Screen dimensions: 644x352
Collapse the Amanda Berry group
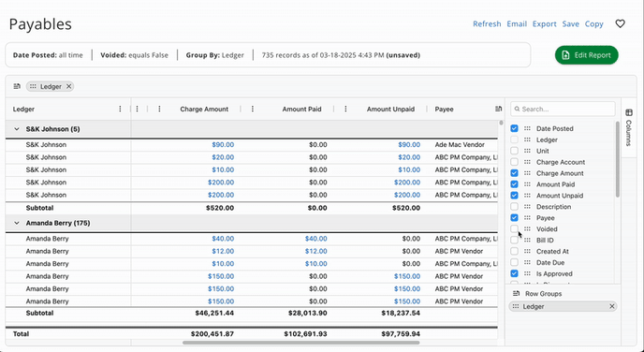coord(17,223)
